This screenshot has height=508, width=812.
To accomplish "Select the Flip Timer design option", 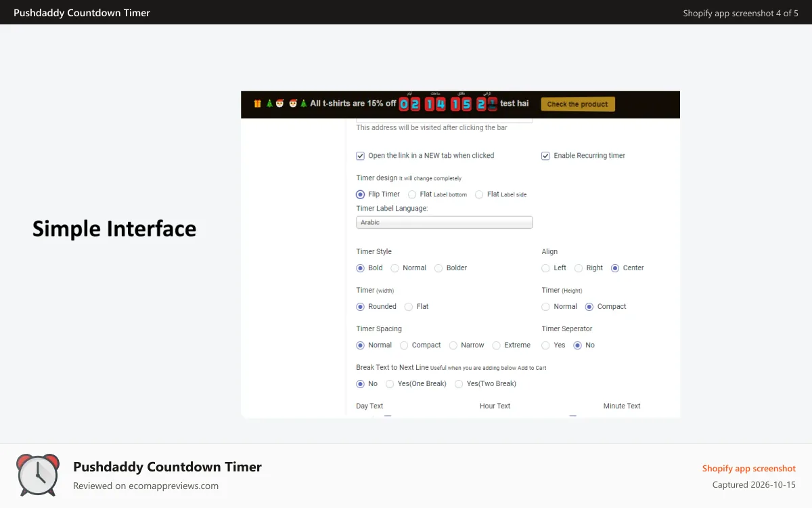I will pyautogui.click(x=361, y=194).
